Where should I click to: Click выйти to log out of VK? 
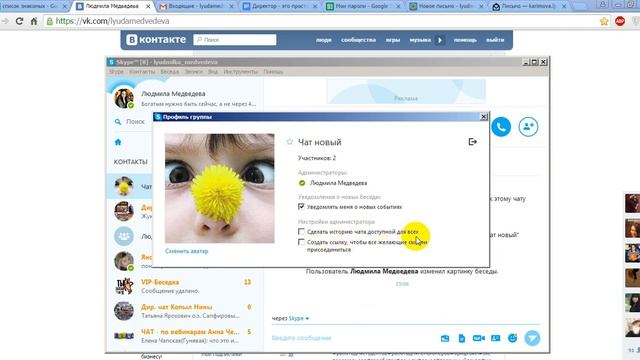coord(495,40)
